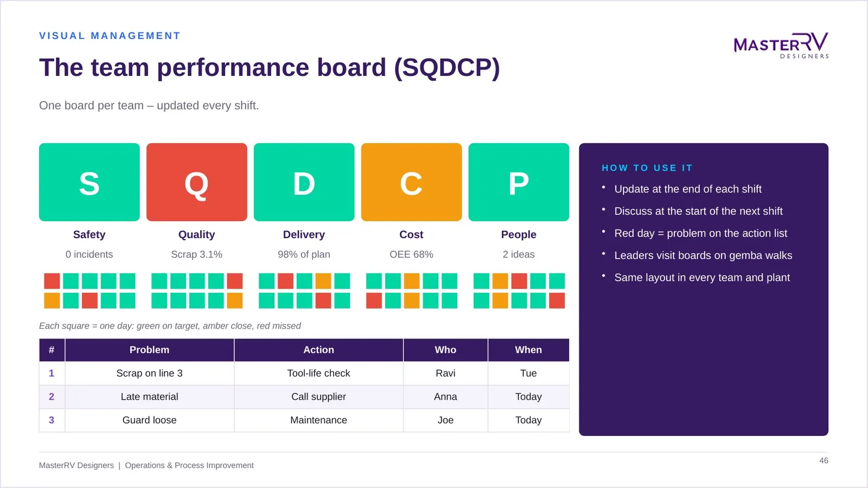Click the 'Cost' label
Viewport: 868px width, 488px height.
click(x=412, y=235)
